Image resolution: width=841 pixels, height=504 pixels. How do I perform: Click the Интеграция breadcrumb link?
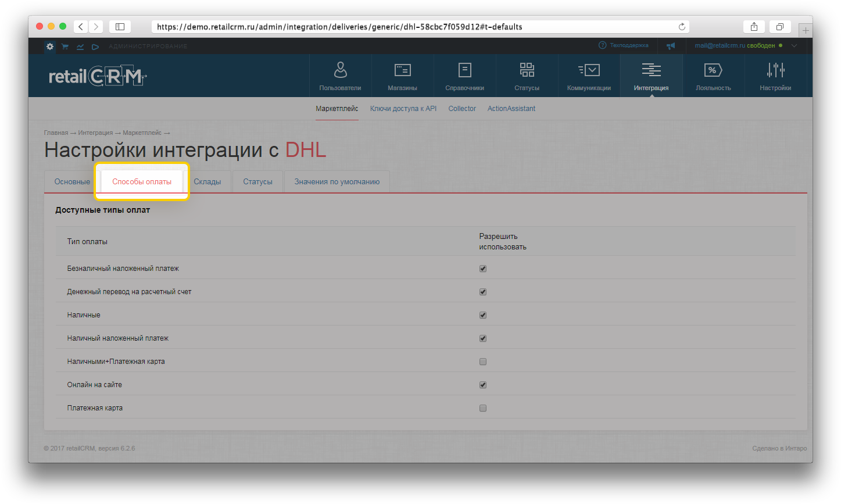click(95, 133)
